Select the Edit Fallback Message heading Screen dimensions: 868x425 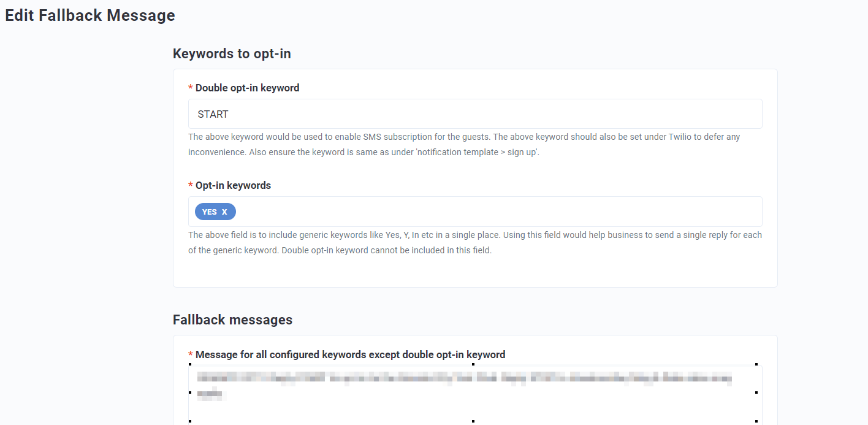point(89,15)
